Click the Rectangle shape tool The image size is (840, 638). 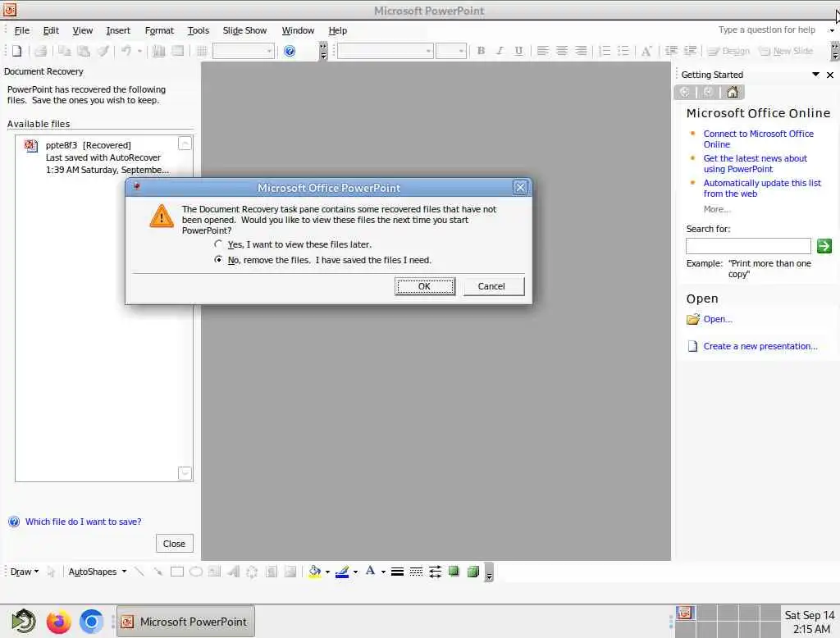coord(177,572)
